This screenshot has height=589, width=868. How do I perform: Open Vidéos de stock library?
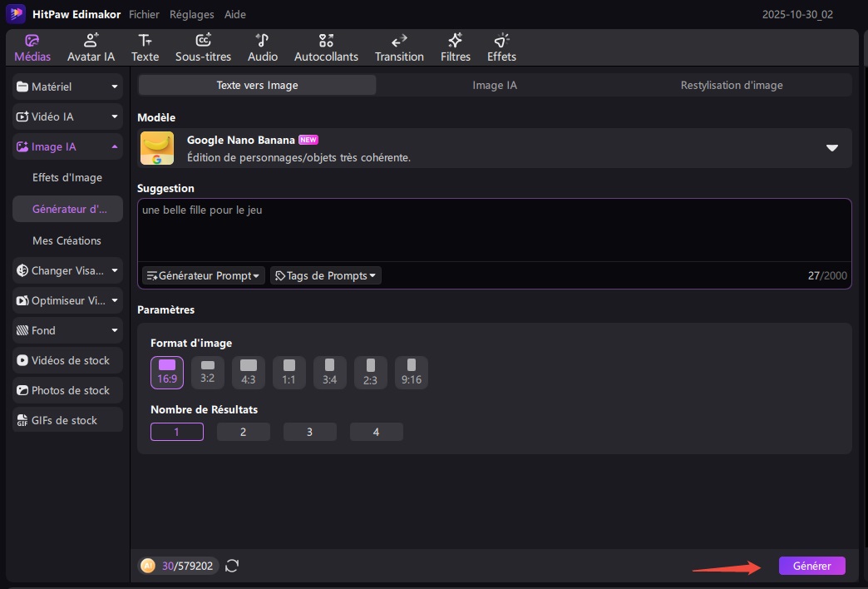pos(67,360)
